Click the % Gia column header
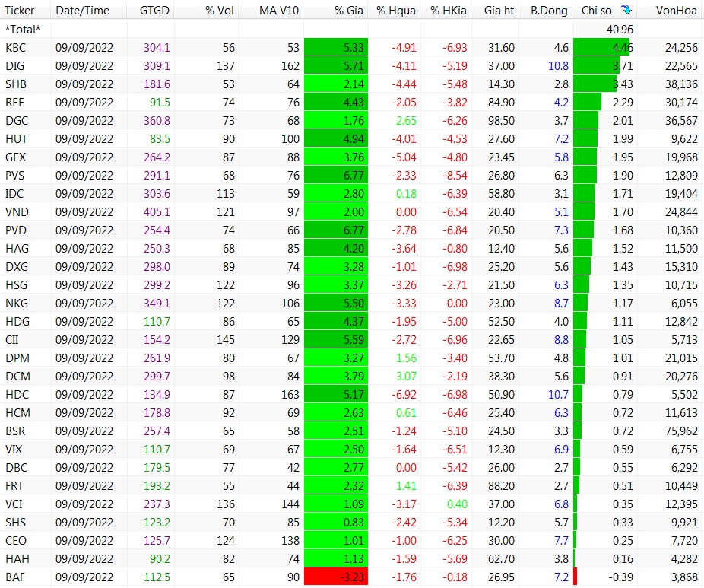The image size is (704, 588). click(x=349, y=11)
